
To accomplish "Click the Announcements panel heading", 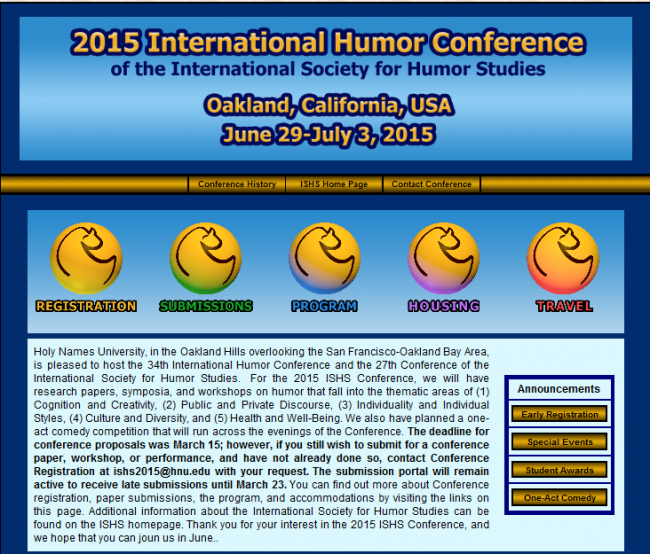I will point(559,389).
